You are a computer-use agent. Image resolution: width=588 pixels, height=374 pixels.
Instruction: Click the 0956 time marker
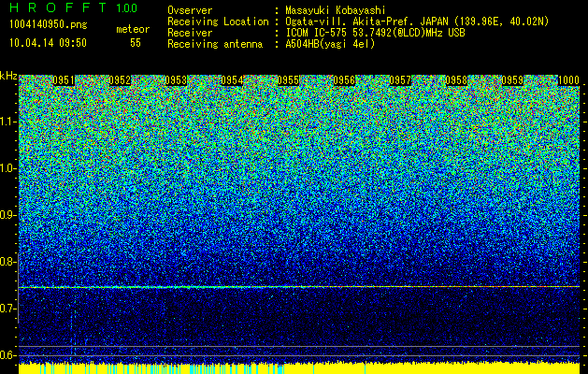tap(344, 80)
